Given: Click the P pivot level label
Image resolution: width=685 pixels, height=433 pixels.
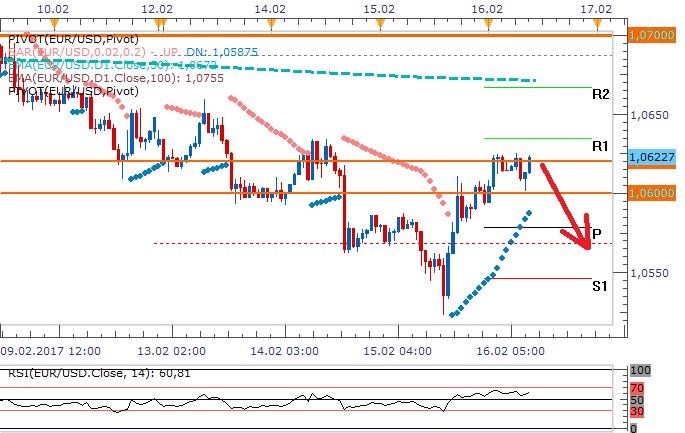Looking at the screenshot, I should pyautogui.click(x=595, y=232).
